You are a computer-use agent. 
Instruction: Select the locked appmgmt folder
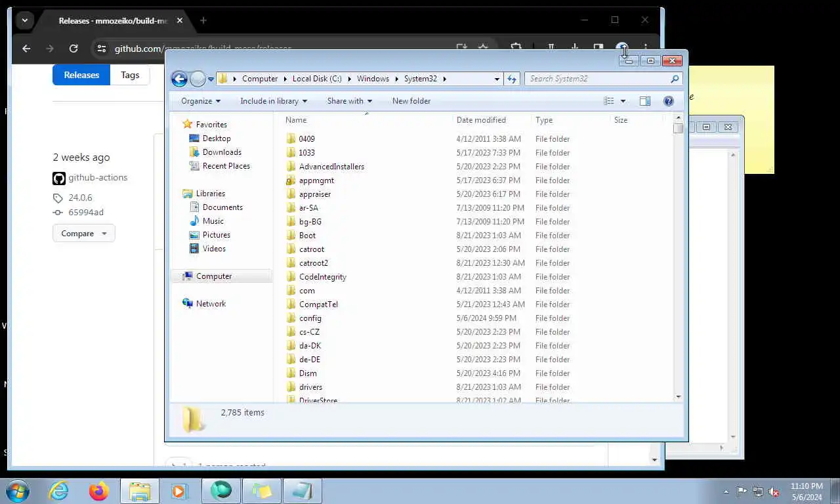click(x=316, y=180)
